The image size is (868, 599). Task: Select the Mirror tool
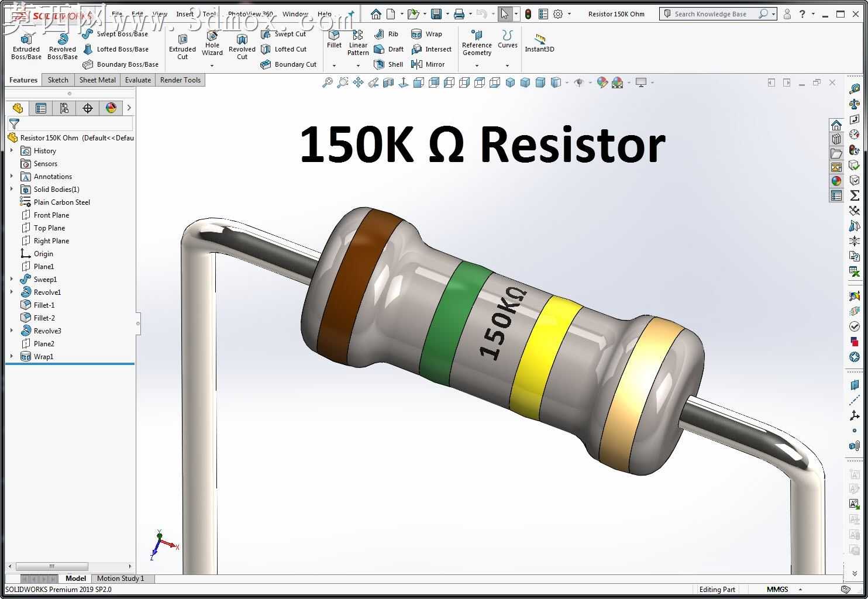428,64
